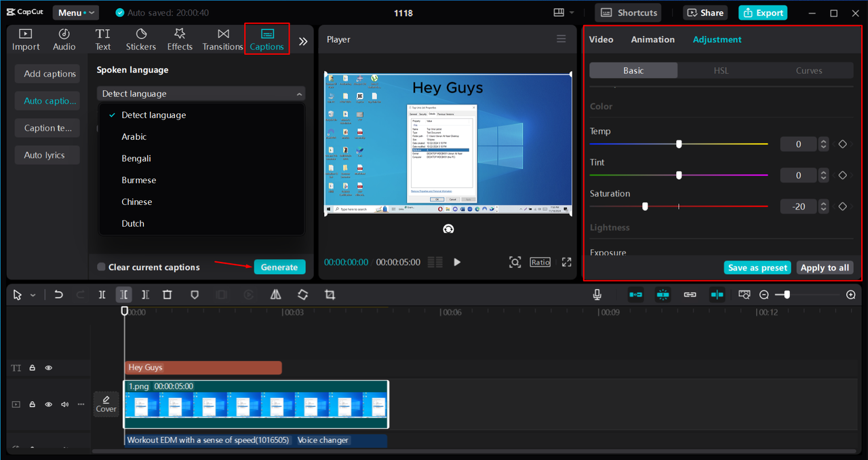Open the Audio library tab
868x460 pixels.
point(64,39)
